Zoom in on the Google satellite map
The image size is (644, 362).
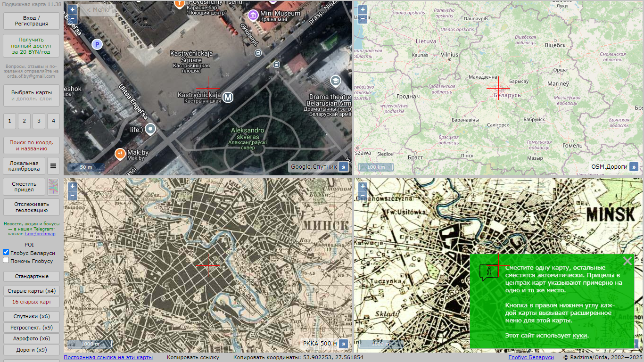[72, 9]
